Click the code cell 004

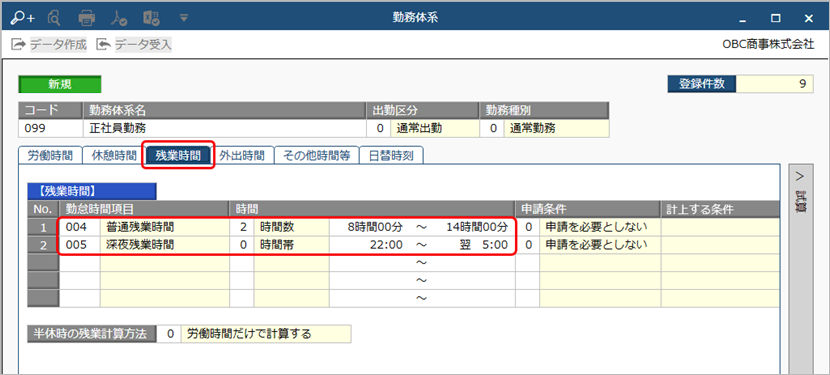click(x=79, y=227)
